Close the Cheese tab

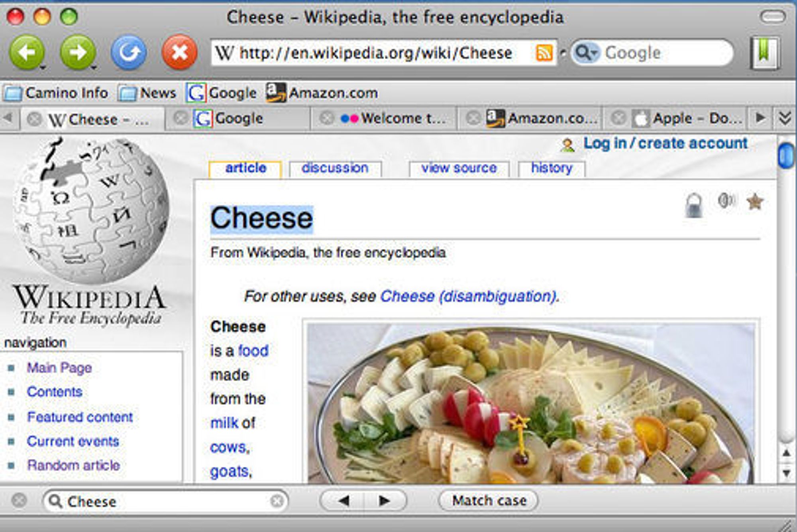(x=35, y=119)
